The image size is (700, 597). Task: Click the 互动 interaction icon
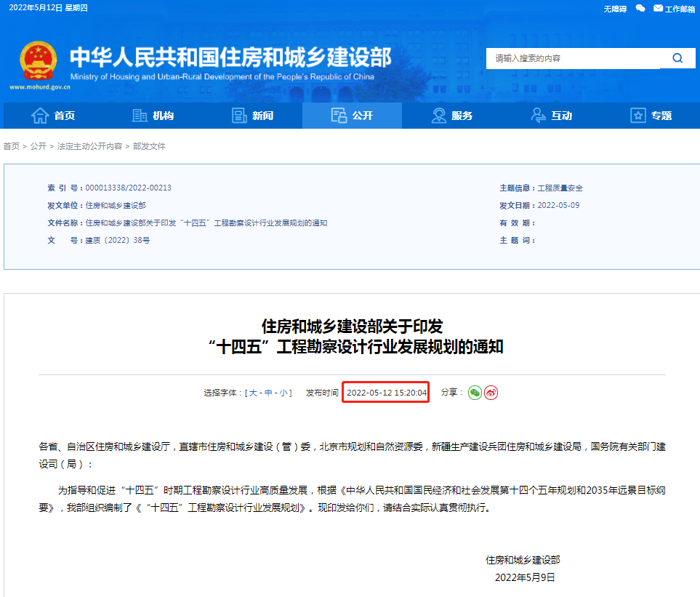point(538,116)
